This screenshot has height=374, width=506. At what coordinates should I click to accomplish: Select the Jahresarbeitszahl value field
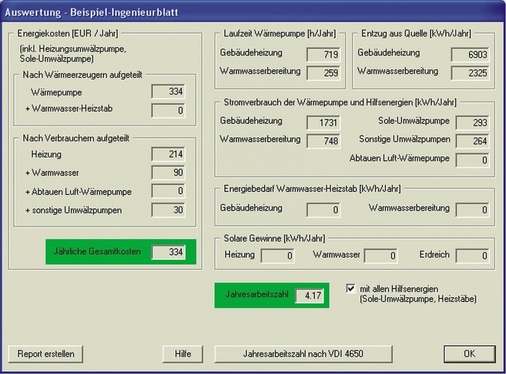tap(310, 295)
